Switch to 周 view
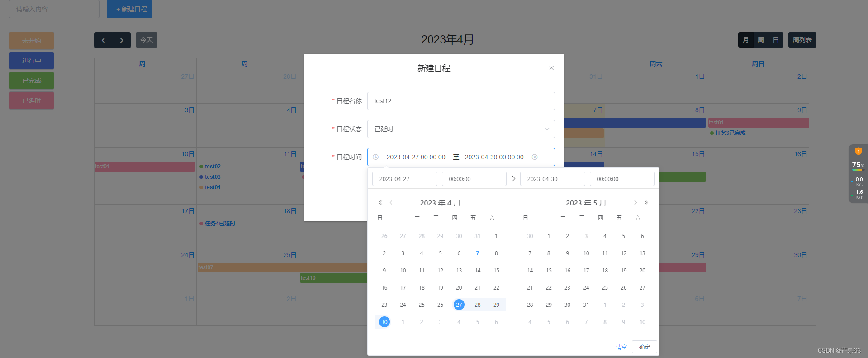868x358 pixels. pos(761,40)
